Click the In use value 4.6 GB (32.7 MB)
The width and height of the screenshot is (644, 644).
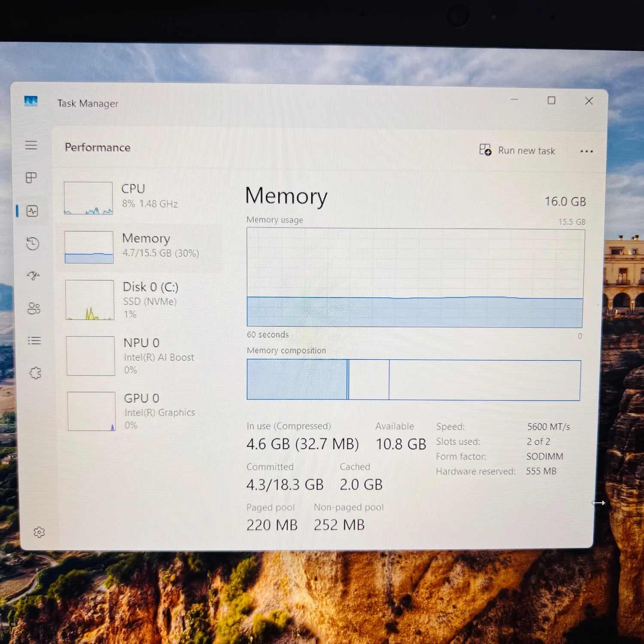point(303,444)
